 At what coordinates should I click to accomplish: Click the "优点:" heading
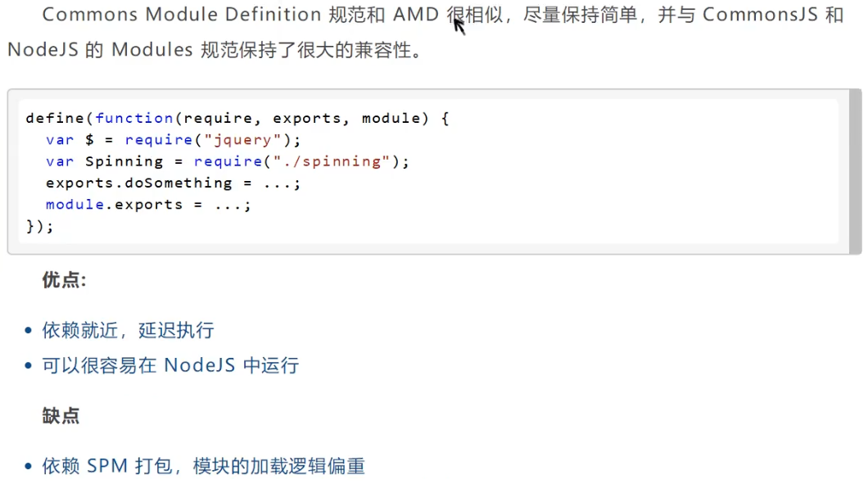[x=64, y=280]
